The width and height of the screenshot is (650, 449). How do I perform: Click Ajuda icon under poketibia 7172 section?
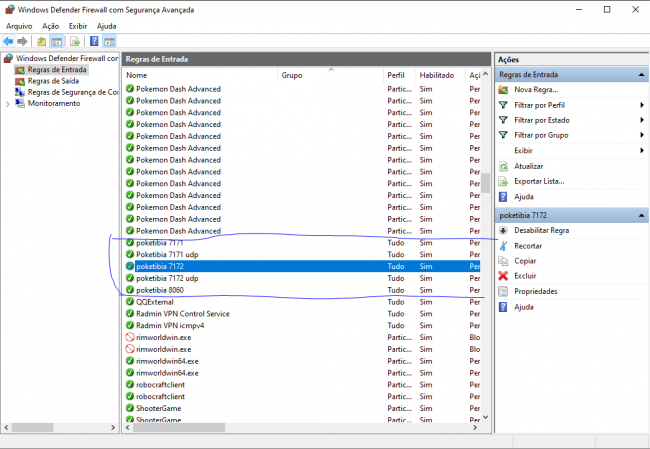click(503, 307)
